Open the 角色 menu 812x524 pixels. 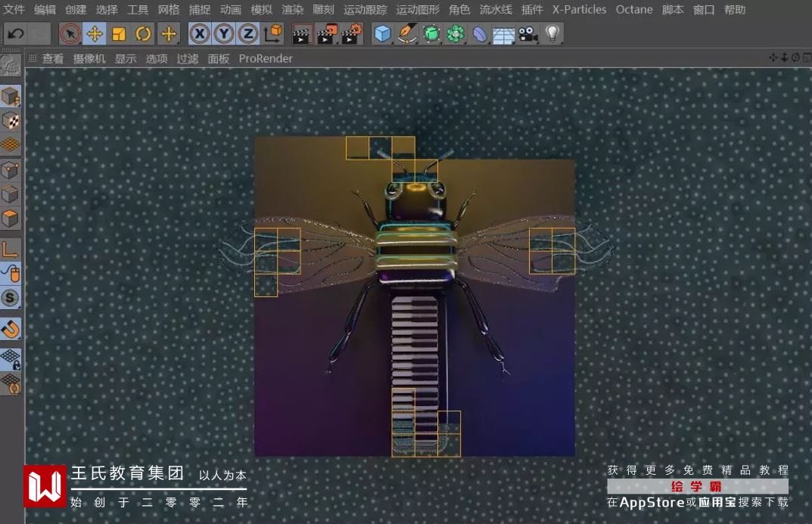[x=459, y=9]
